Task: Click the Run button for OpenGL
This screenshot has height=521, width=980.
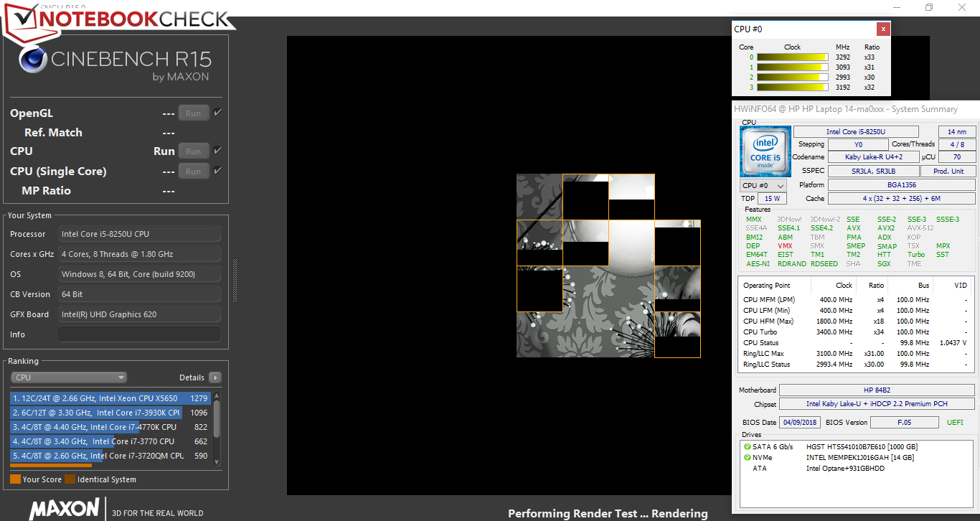Action: point(194,113)
